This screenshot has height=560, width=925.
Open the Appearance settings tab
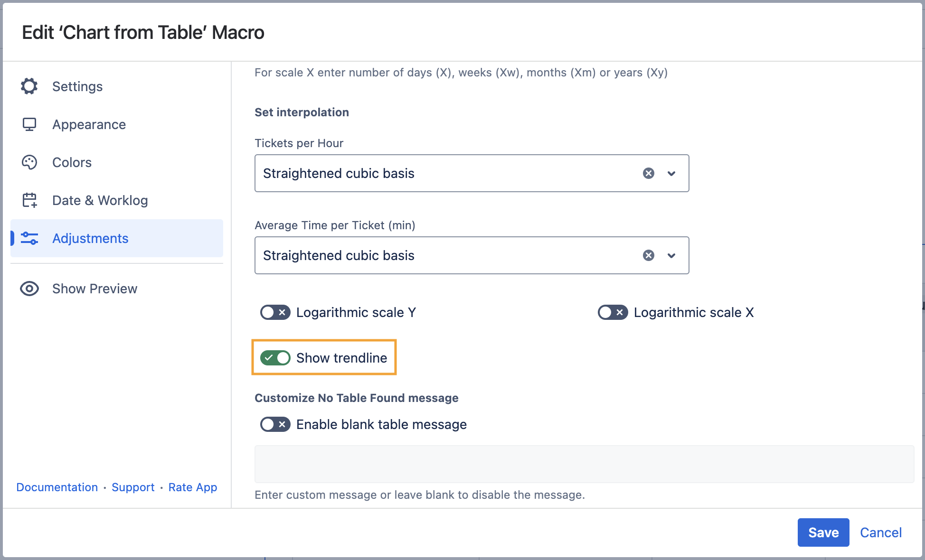(x=89, y=124)
